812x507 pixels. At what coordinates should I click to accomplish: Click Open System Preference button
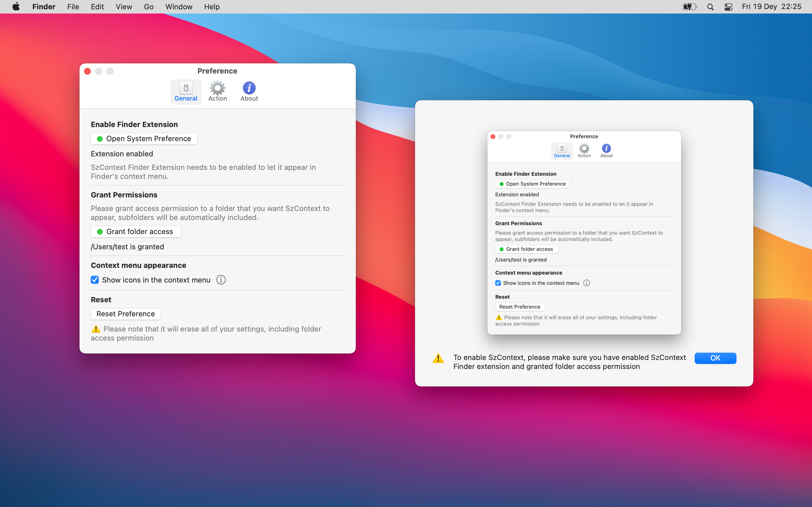click(x=144, y=139)
